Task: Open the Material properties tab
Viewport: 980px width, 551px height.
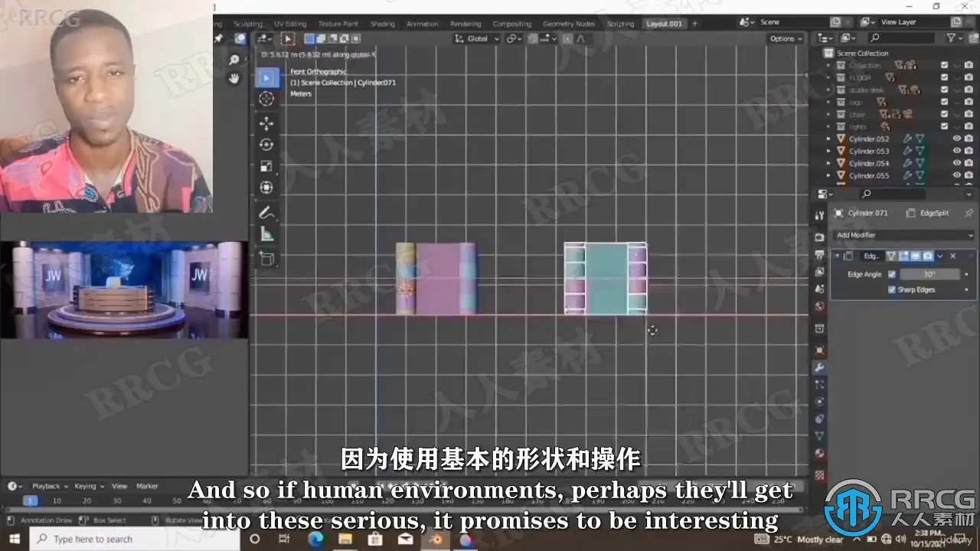Action: (x=820, y=454)
